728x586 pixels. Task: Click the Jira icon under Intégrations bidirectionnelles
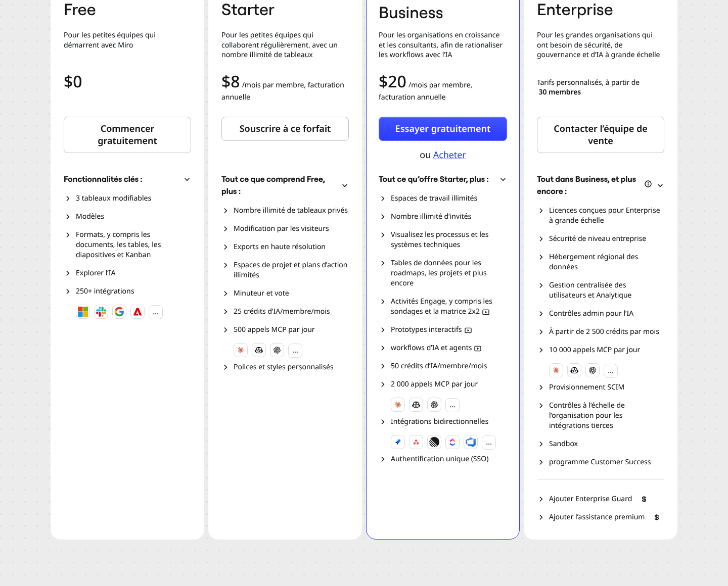(x=398, y=443)
